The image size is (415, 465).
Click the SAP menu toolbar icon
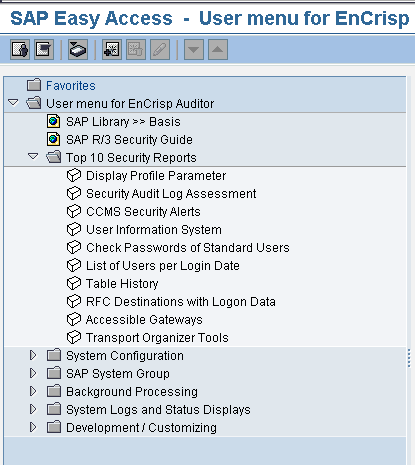[44, 50]
